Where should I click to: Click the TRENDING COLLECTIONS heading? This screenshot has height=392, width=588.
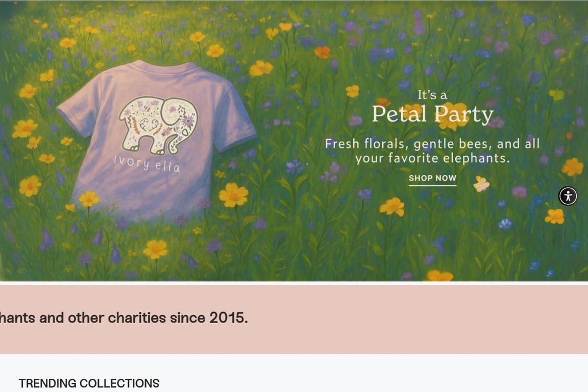[x=89, y=383]
